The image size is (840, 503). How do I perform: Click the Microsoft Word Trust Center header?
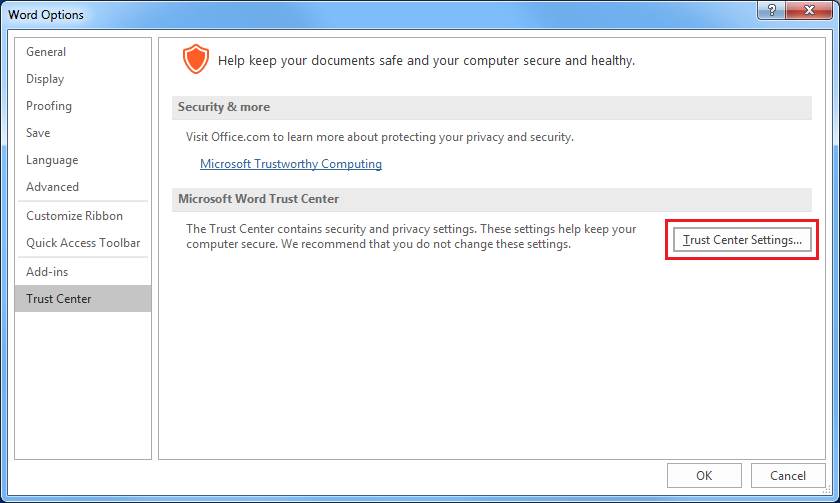point(492,199)
